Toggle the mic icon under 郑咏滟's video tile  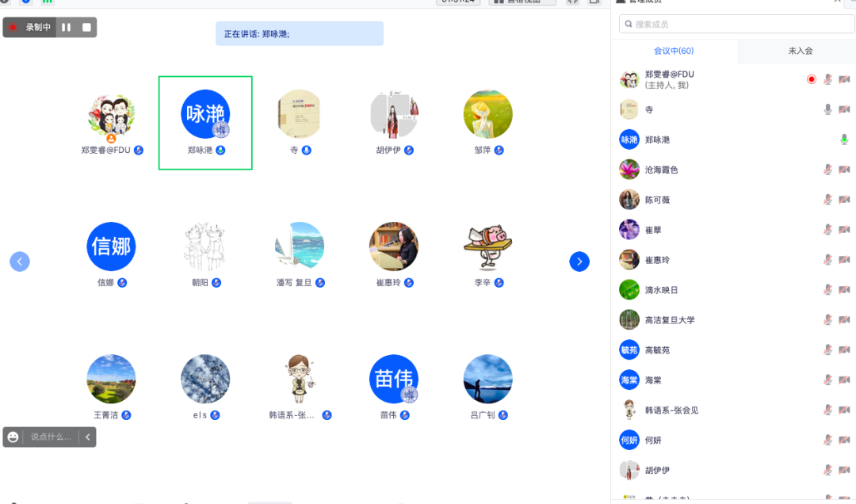tap(220, 150)
